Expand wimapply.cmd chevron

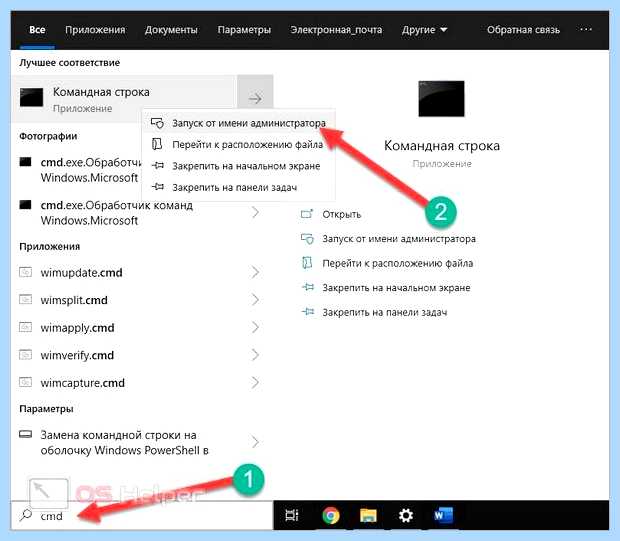coord(255,327)
